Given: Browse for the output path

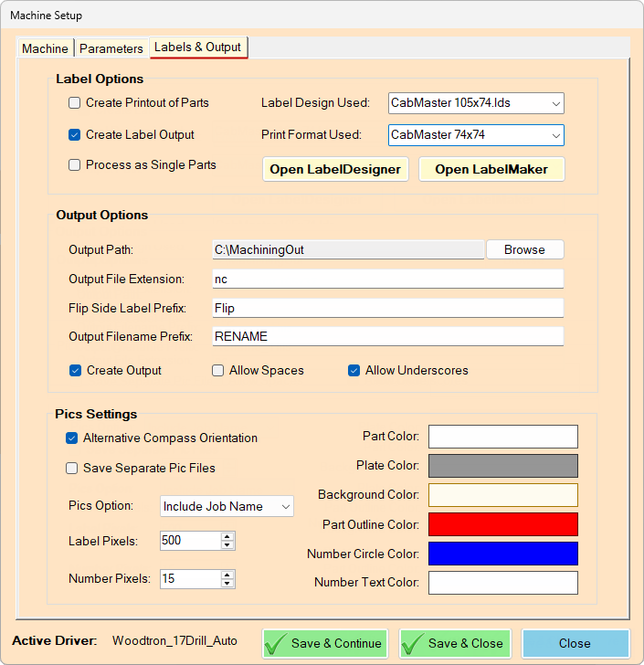Looking at the screenshot, I should (x=524, y=249).
